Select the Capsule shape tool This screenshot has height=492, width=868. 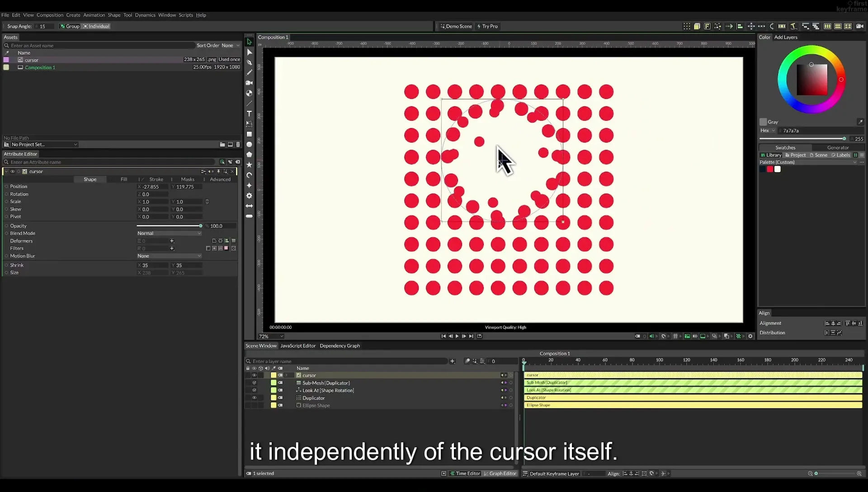tap(249, 216)
